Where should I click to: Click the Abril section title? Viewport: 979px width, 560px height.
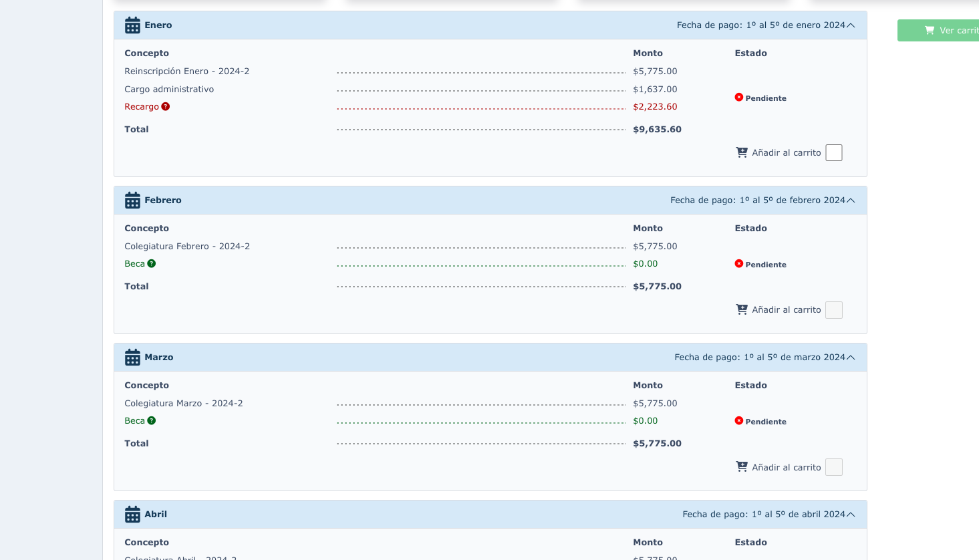(x=156, y=515)
